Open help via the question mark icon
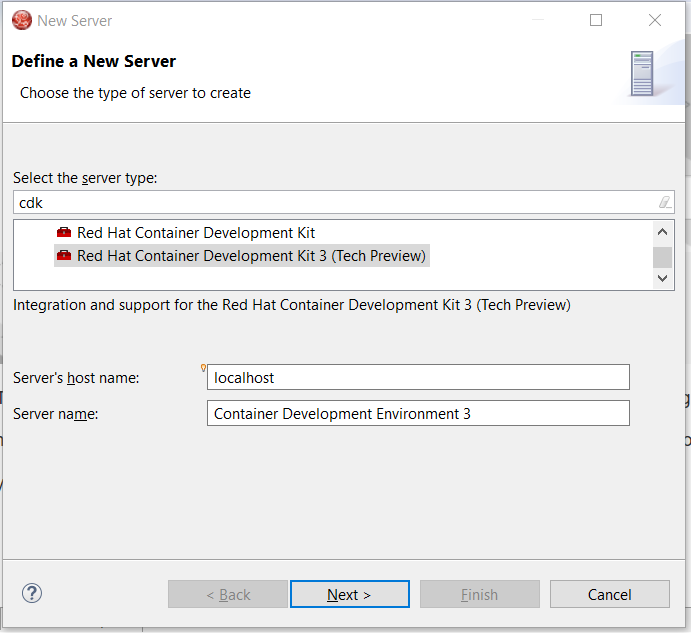Screen dimensions: 691x633 32,593
